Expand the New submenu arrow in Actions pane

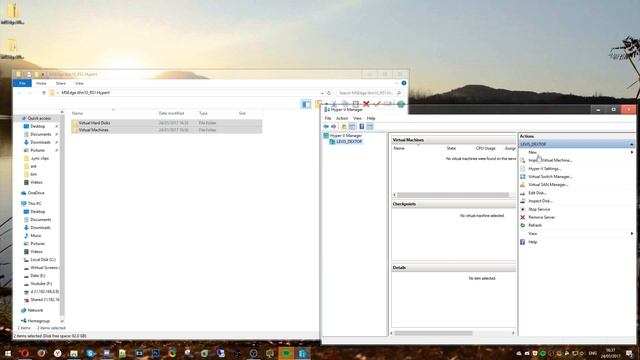[632, 152]
